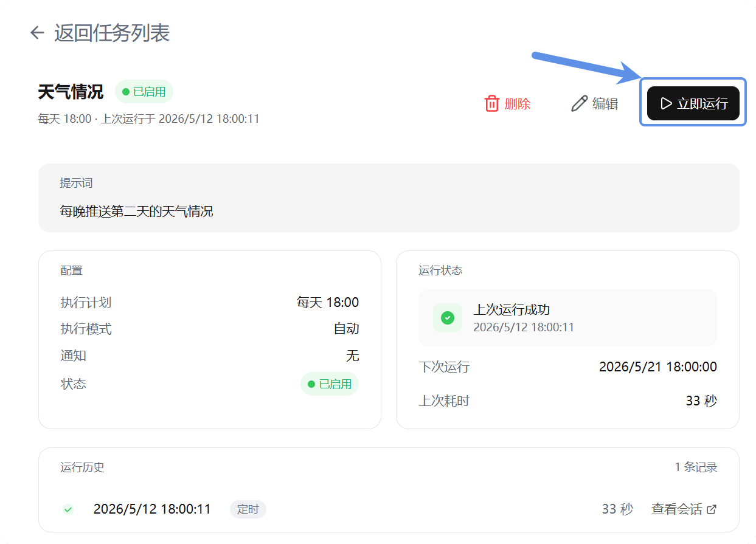Click the green success check icon in 运行状态
This screenshot has width=756, height=544.
(x=448, y=318)
